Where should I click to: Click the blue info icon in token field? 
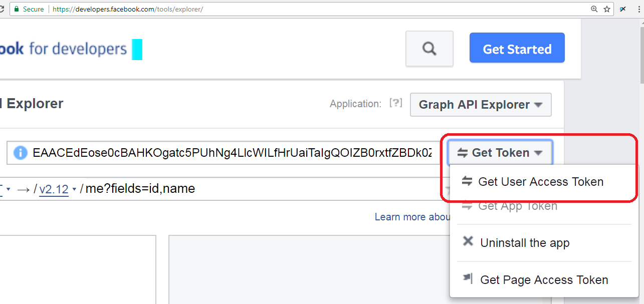click(x=20, y=153)
